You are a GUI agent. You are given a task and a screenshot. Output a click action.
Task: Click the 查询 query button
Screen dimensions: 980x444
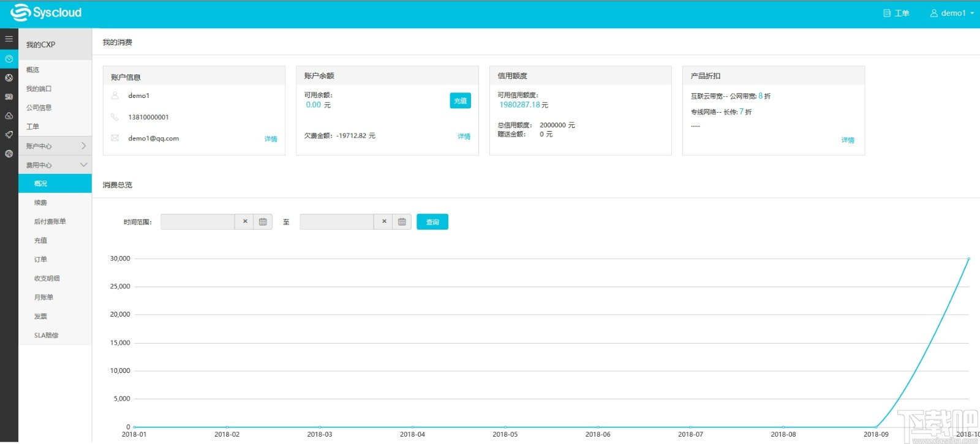point(432,222)
